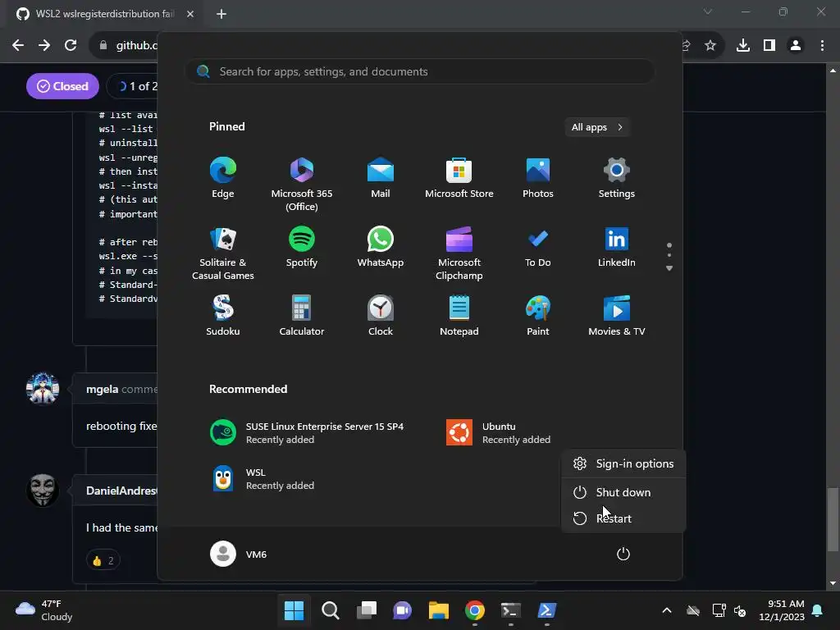Close the WSL2 GitHub tab
This screenshot has height=630, width=840.
(x=190, y=14)
